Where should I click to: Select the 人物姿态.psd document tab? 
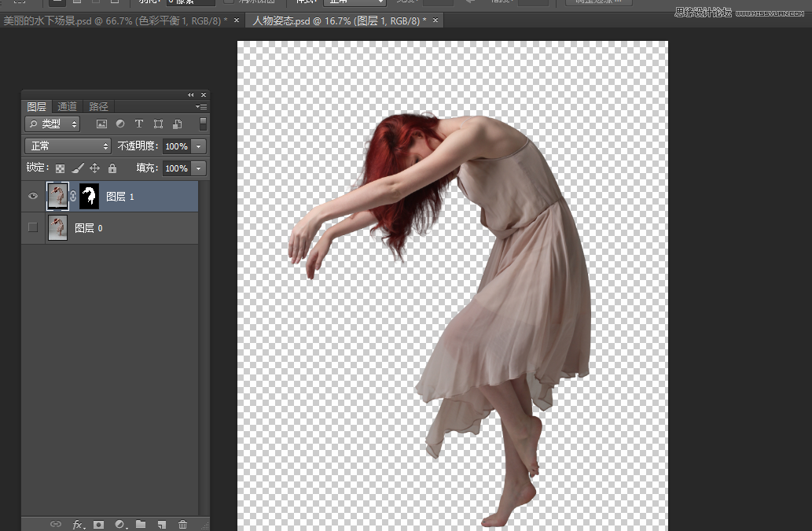click(x=339, y=20)
